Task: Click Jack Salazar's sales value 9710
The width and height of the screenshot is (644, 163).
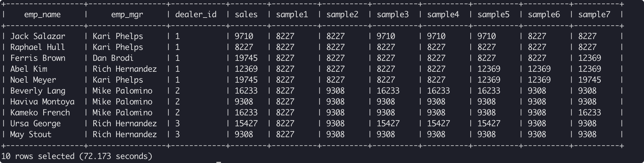Action: [244, 36]
